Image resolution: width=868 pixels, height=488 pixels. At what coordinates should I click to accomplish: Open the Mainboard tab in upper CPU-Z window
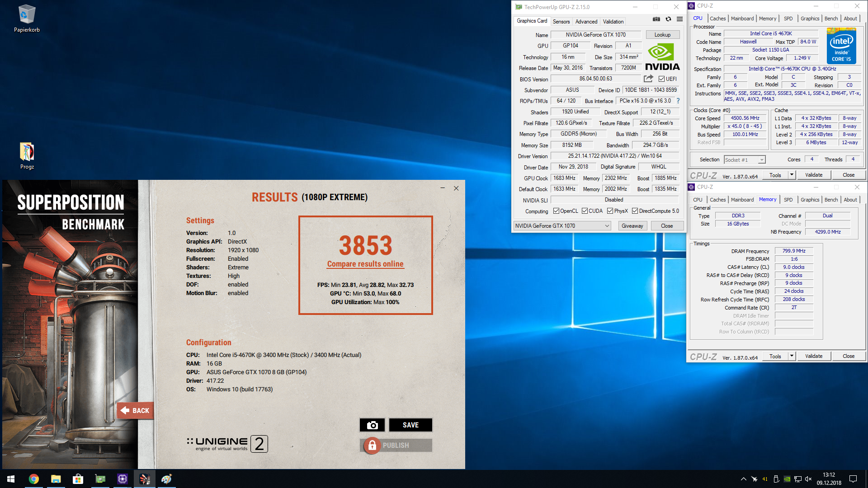pyautogui.click(x=742, y=19)
